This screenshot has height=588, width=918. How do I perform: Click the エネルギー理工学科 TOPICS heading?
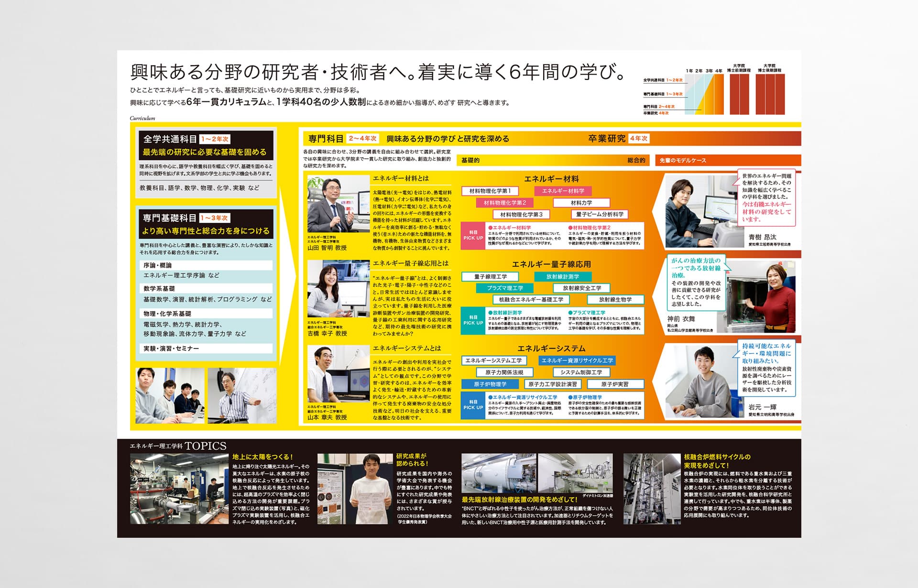pos(178,446)
